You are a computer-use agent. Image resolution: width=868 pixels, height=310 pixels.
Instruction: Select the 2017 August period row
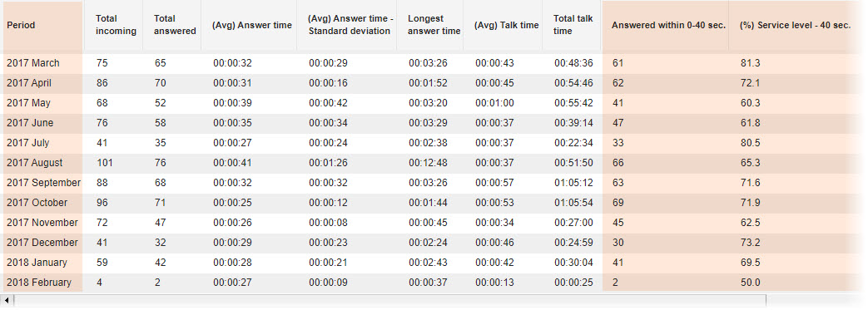[429, 163]
